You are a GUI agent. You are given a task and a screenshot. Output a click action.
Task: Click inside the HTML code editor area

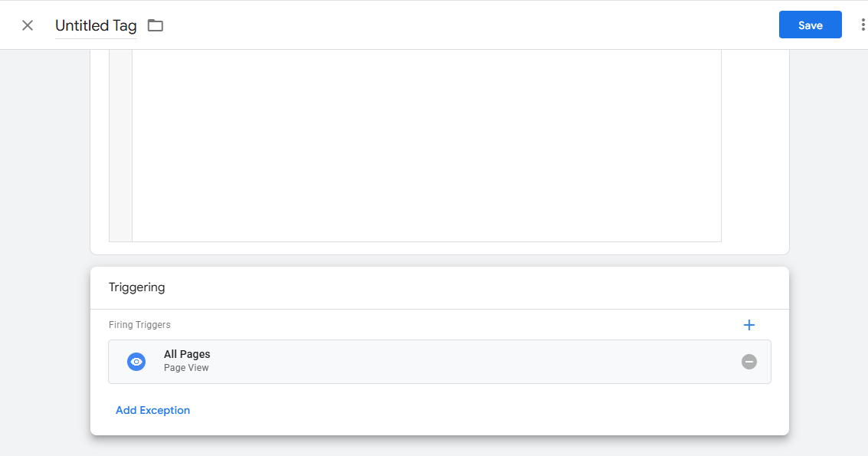pyautogui.click(x=426, y=146)
